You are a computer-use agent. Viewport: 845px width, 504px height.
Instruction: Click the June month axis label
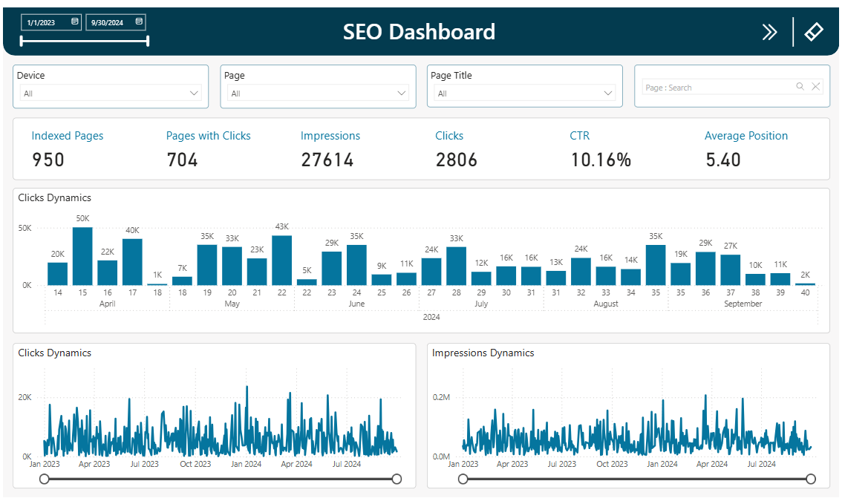[356, 304]
